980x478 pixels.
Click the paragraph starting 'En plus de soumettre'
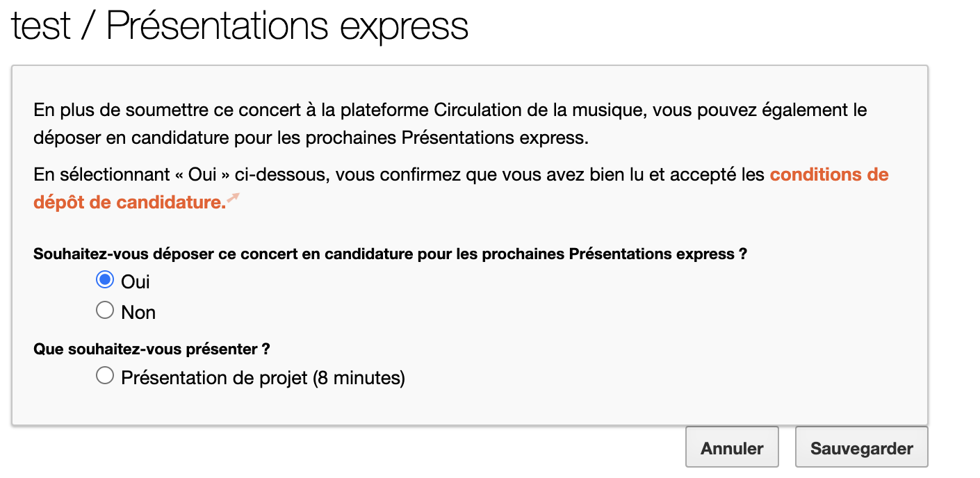450,124
